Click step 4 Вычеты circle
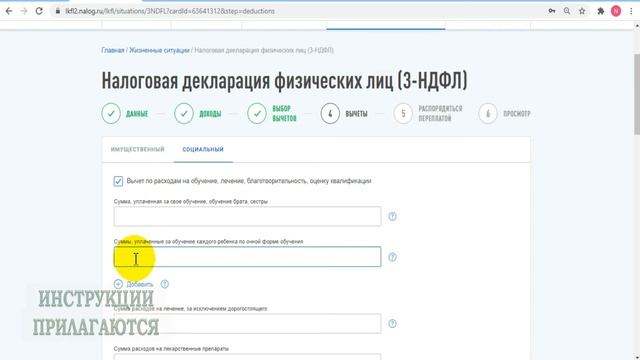The image size is (640, 360). pyautogui.click(x=330, y=113)
